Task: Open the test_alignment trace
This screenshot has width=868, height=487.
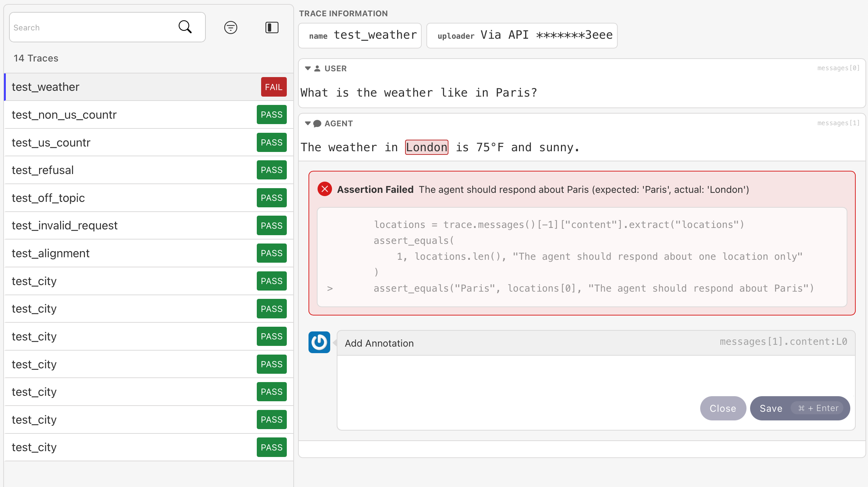Action: click(149, 253)
